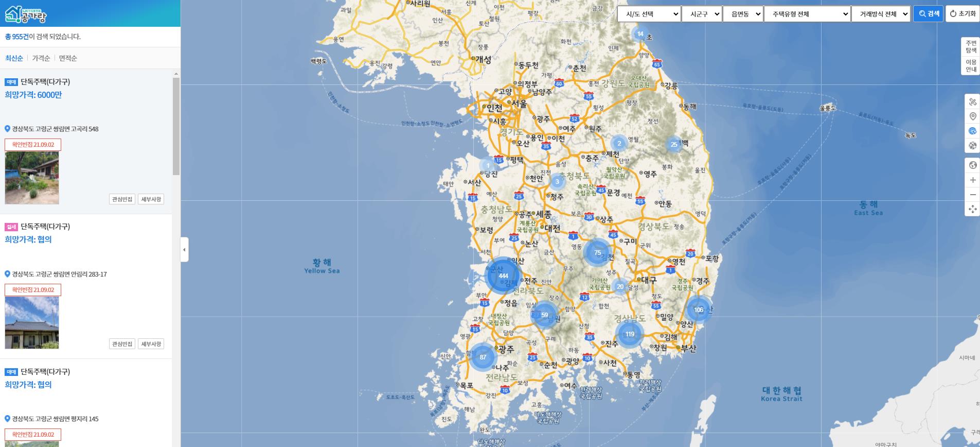
Task: Click the 119 cluster marker in 경상남도
Action: (630, 334)
